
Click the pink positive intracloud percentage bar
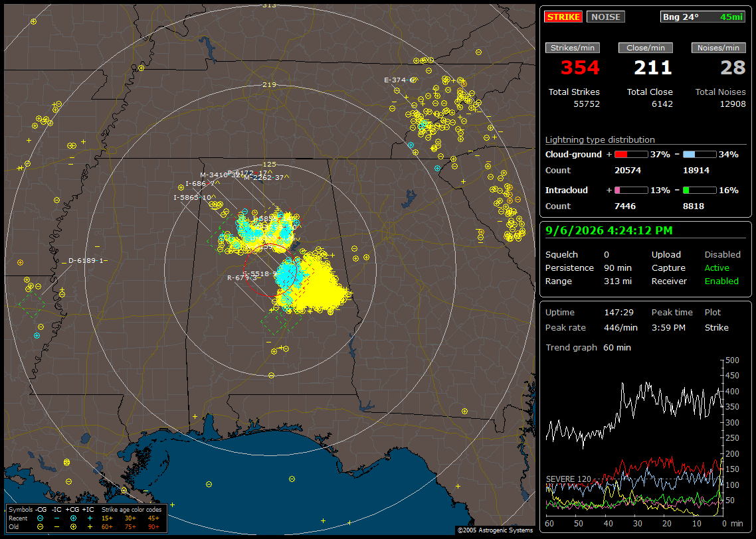(x=631, y=191)
